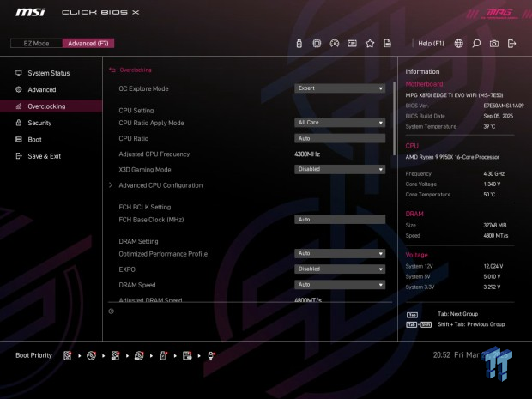Click the FCH BCLK Setting label

(145, 207)
